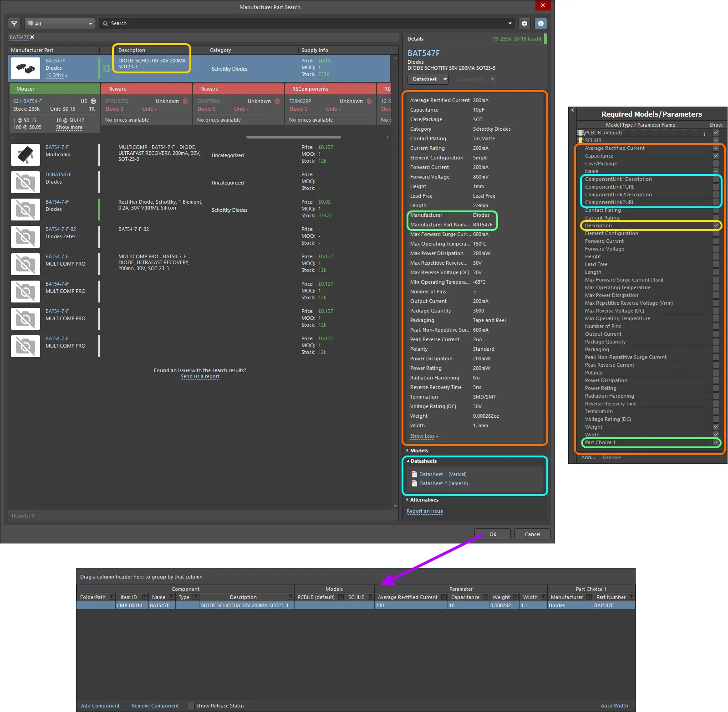Toggle Show checkbox for Weight parameter
Viewport: 728px width, 712px height.
[716, 427]
